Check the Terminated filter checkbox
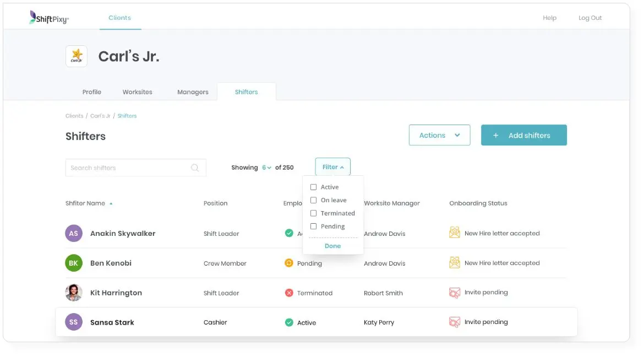Viewport: 644px width, 356px height. tap(313, 213)
